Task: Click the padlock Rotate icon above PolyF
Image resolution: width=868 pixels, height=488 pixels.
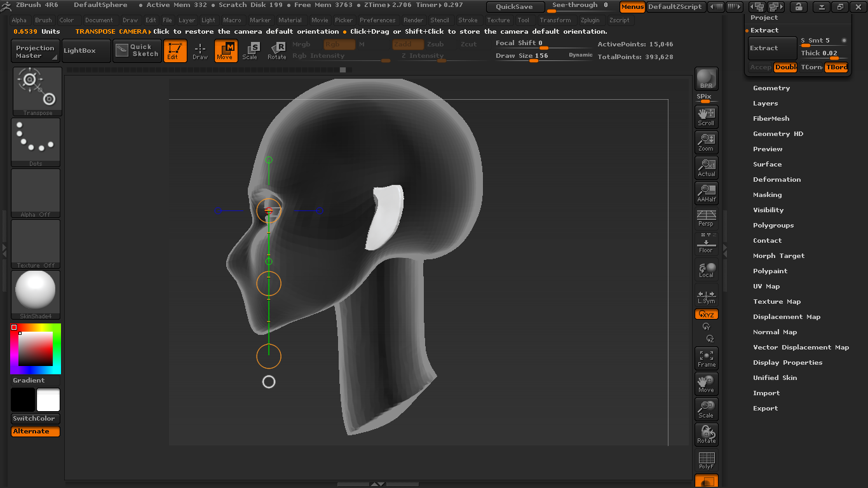Action: (706, 435)
